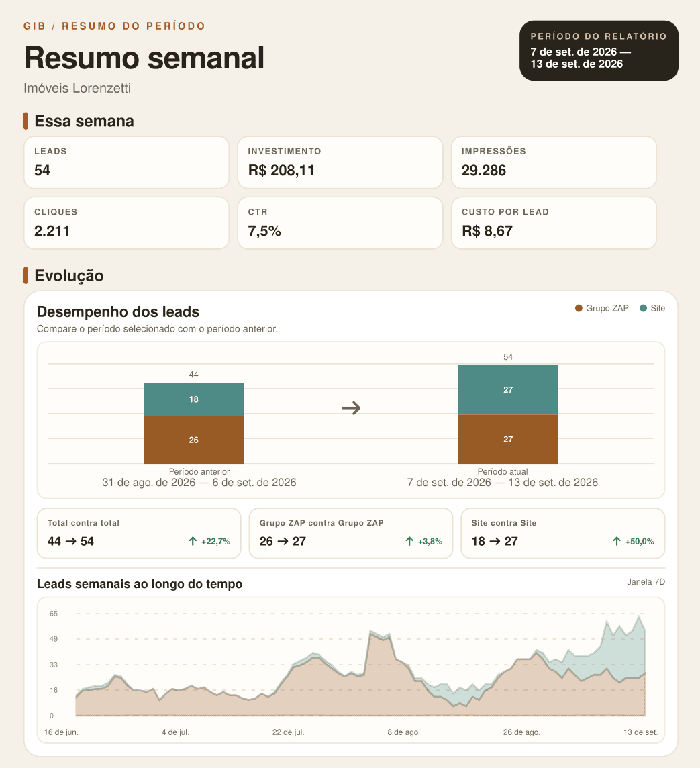Select the Impressões card 29.286
The width and height of the screenshot is (700, 768).
pos(554,162)
